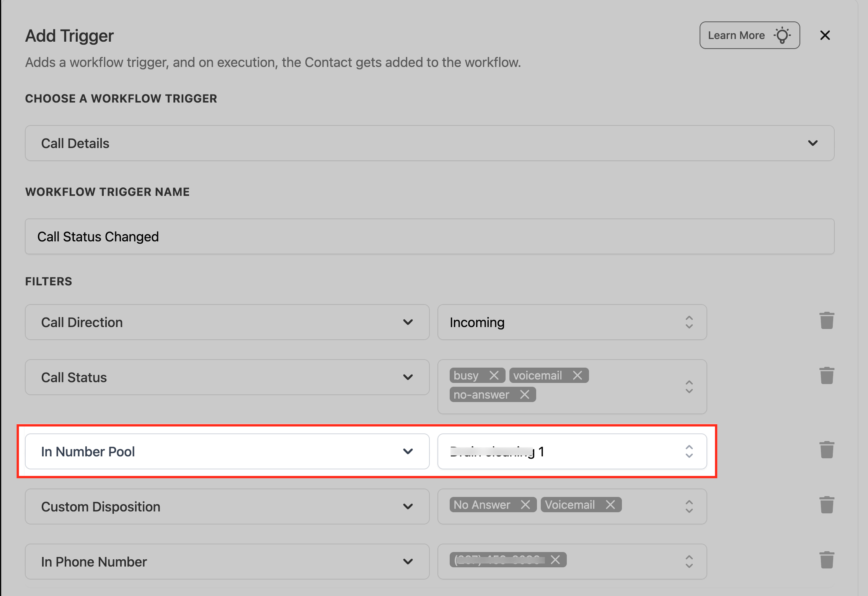
Task: Expand the Custom Disposition filter dropdown
Action: coord(227,506)
